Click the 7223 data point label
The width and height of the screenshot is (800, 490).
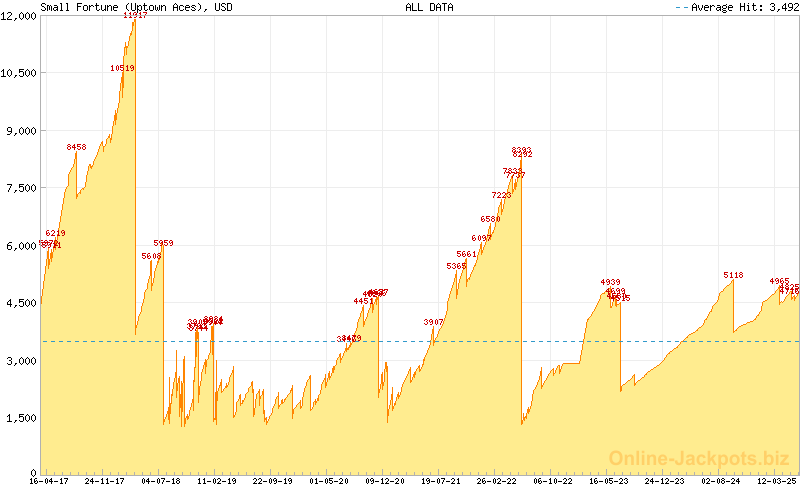click(x=501, y=195)
